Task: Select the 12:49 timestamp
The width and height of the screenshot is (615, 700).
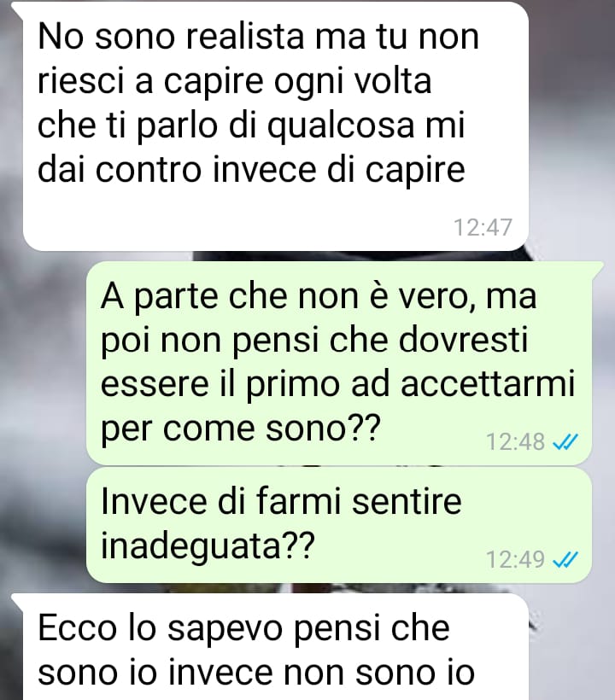Action: click(x=515, y=559)
